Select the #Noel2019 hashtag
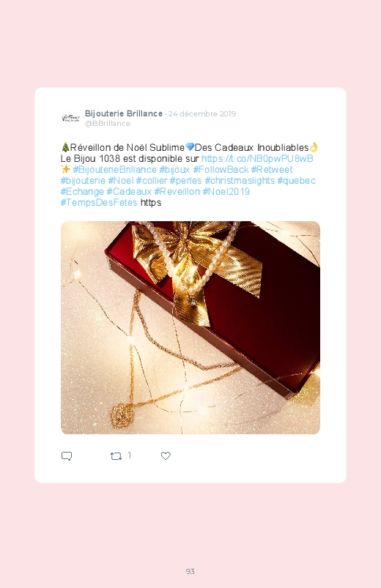The image size is (381, 588). [x=226, y=192]
